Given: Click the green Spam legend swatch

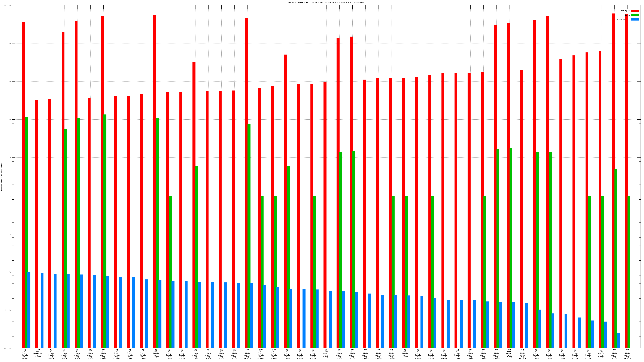Looking at the screenshot, I should click(x=635, y=15).
